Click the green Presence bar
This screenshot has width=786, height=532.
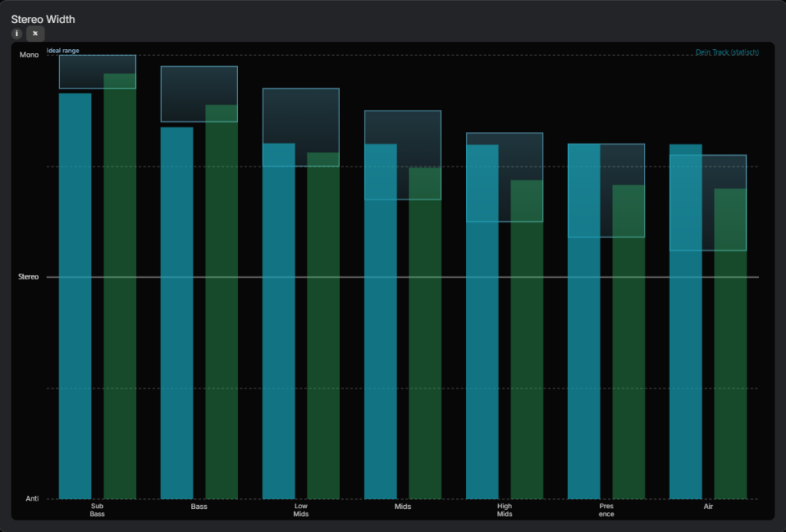point(628,353)
